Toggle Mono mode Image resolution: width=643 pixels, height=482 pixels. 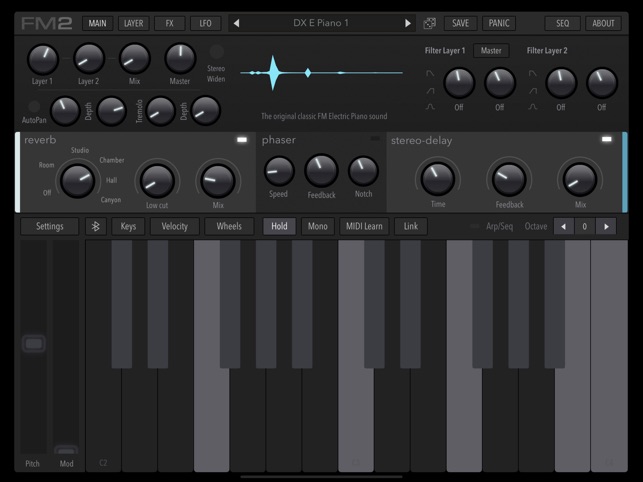(x=318, y=226)
